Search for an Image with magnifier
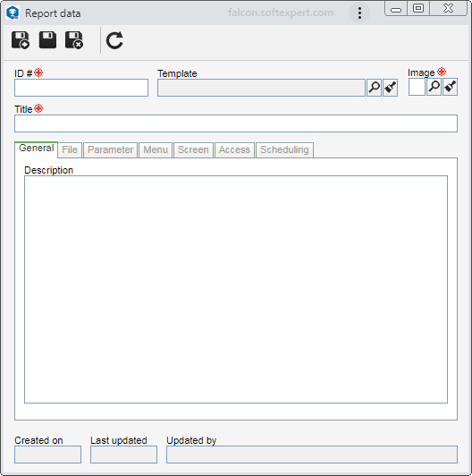Screen dimensions: 472x476 pyautogui.click(x=434, y=87)
